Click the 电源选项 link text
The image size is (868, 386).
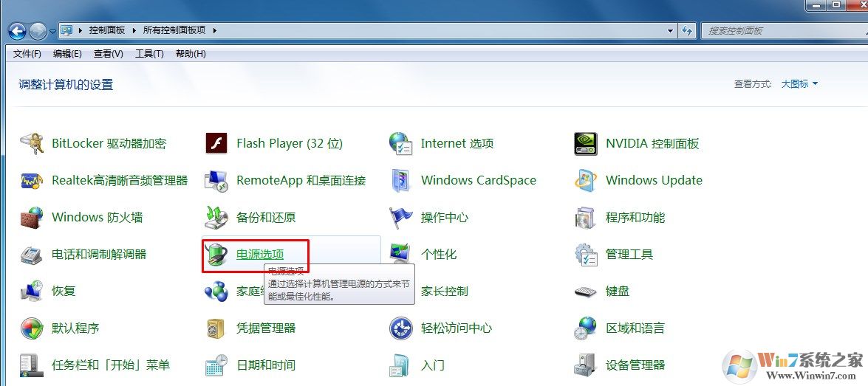click(x=260, y=255)
